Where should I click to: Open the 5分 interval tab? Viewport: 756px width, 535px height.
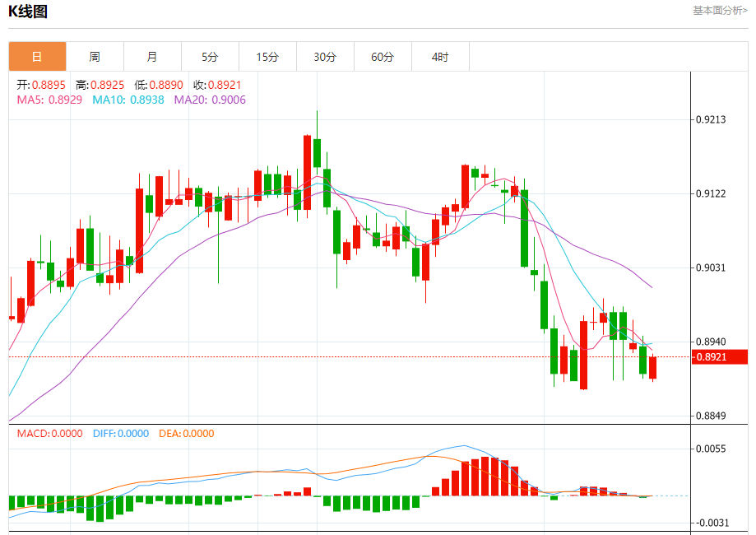(211, 57)
